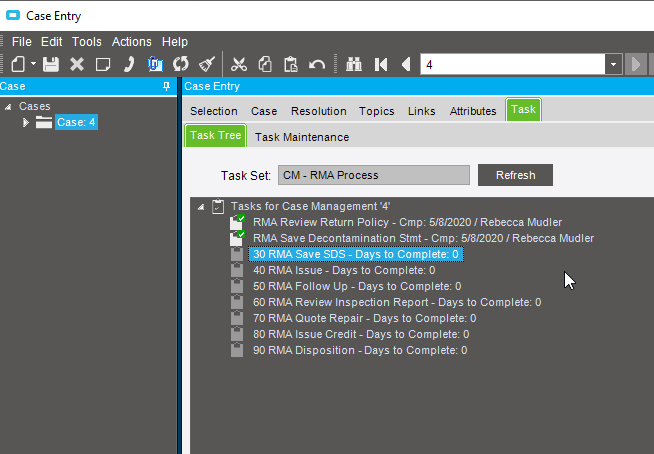The width and height of the screenshot is (654, 454).
Task: Click clipboard icon for RMA Disposition
Action: (x=237, y=350)
